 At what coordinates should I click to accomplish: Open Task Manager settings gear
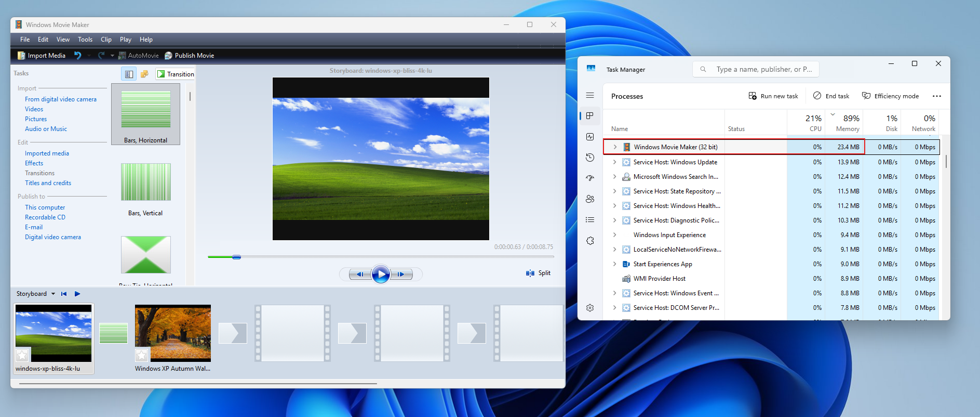[590, 308]
